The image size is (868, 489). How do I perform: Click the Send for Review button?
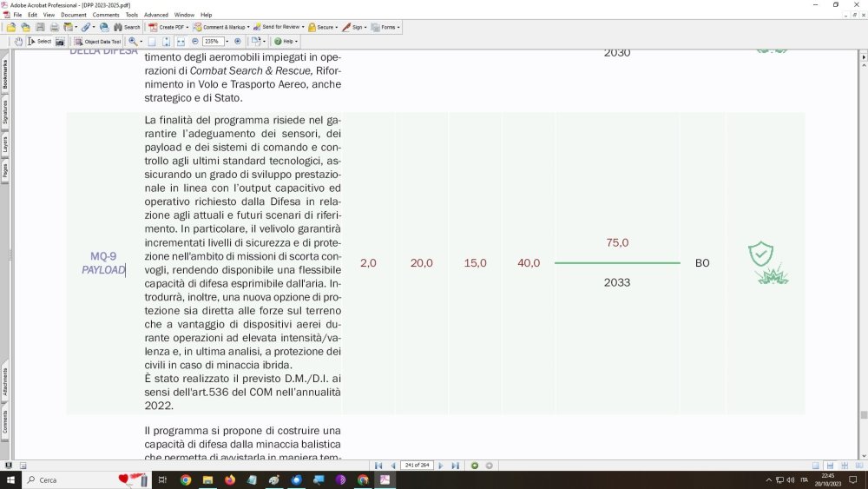(279, 27)
